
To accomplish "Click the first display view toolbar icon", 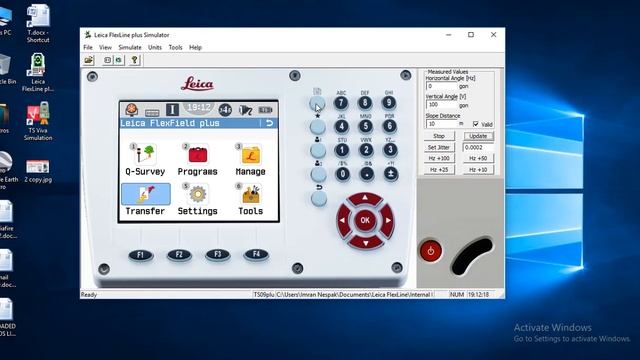I will 107,60.
